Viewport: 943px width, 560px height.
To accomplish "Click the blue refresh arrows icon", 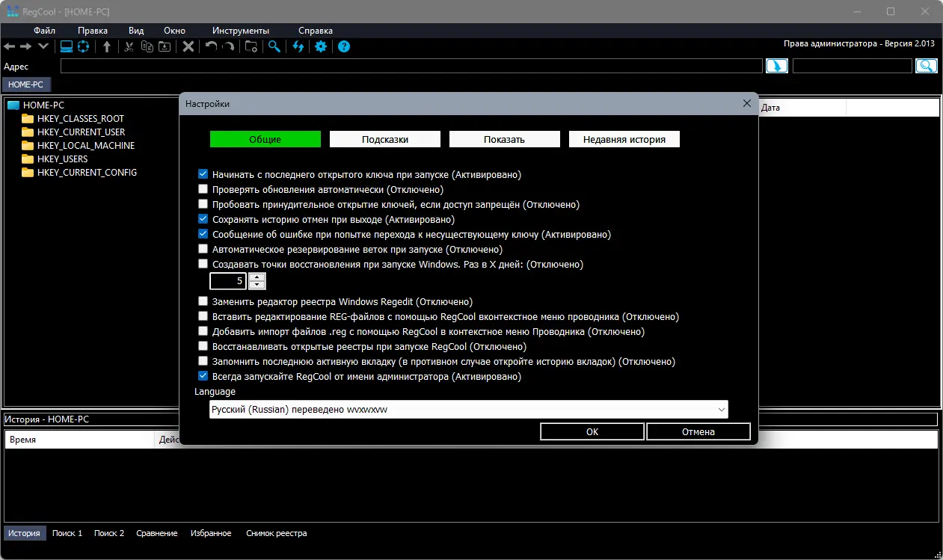I will tap(298, 46).
